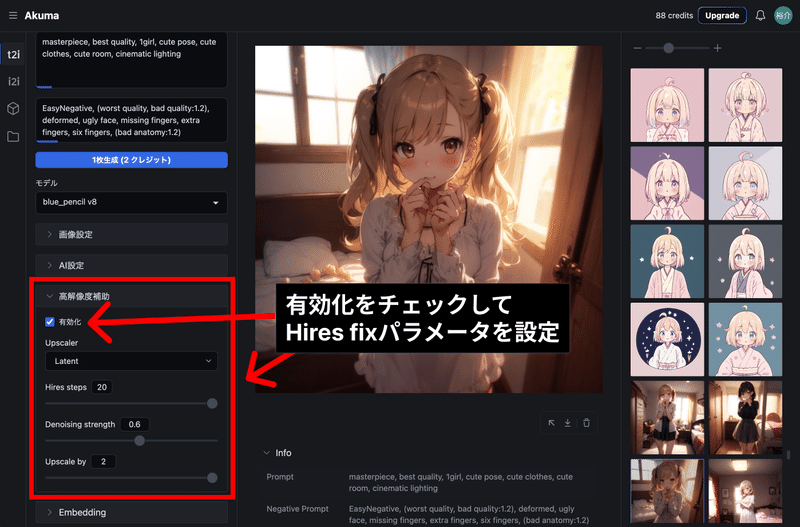Edit the negative prompt text box
Screen dimensions: 800x527
click(x=132, y=120)
